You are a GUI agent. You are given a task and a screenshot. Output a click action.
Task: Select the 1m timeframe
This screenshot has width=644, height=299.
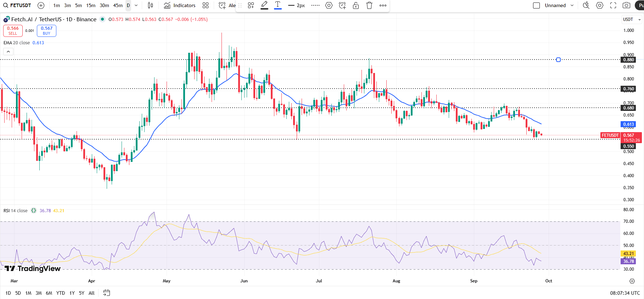[x=57, y=5]
